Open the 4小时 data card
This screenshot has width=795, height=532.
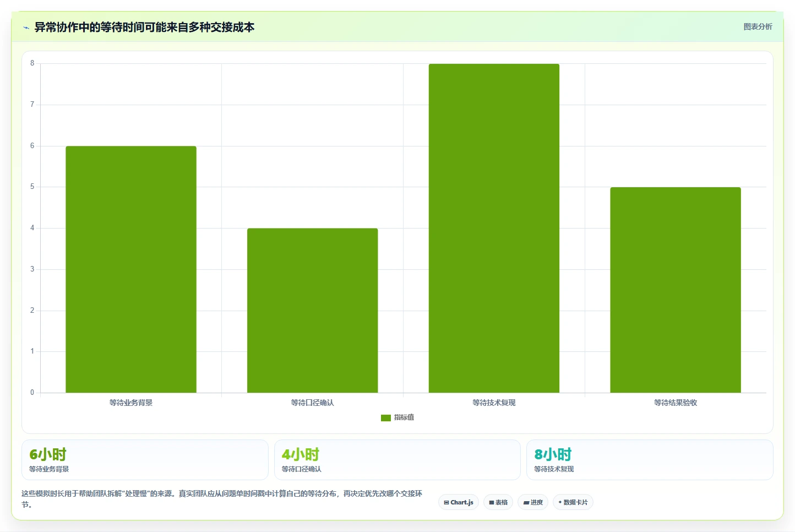point(397,460)
